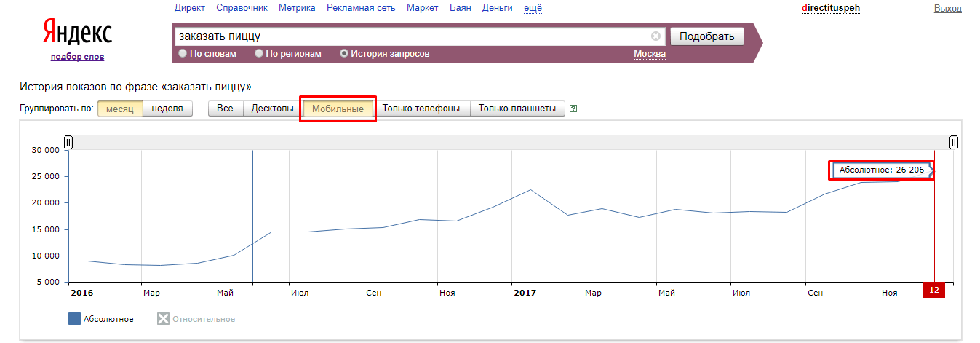Switch to the Десктопы tab

(x=273, y=109)
